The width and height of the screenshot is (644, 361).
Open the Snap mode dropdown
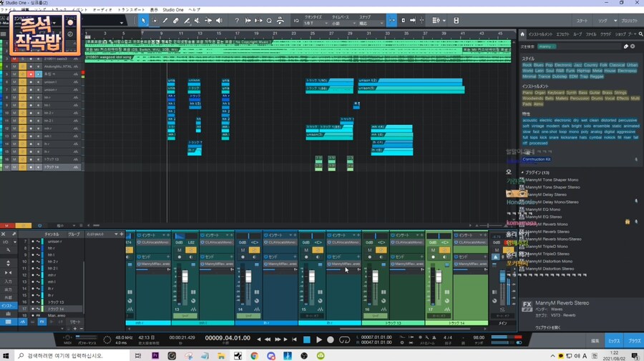tap(371, 24)
